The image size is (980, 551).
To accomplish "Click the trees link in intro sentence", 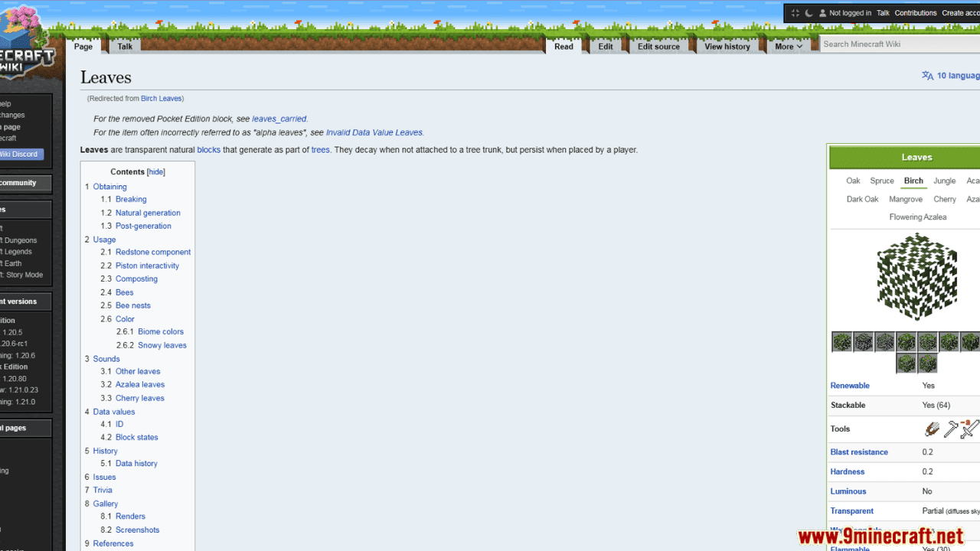I will 320,150.
